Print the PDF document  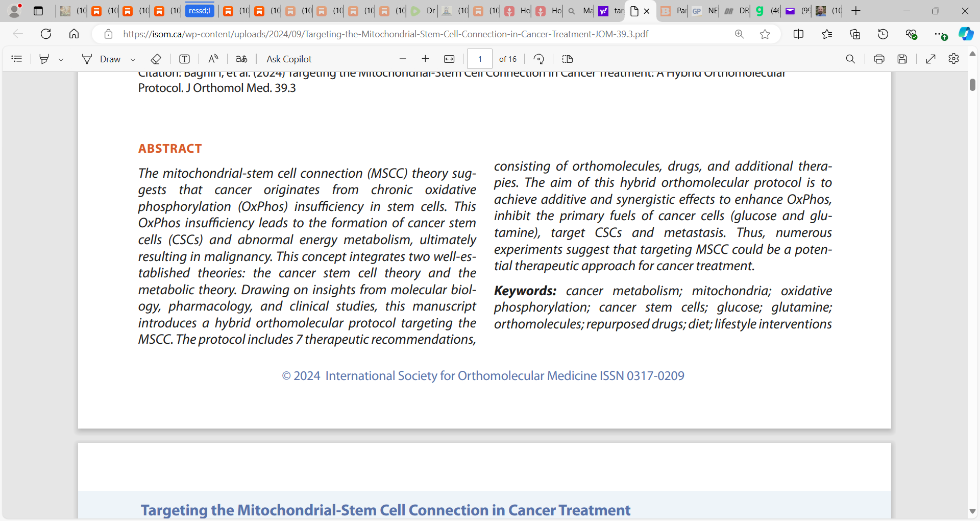(879, 59)
